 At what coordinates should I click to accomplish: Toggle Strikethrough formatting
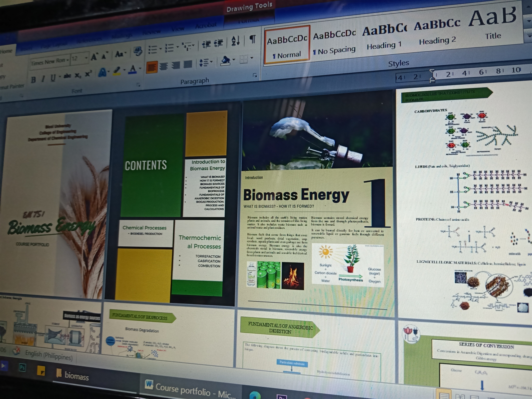click(67, 76)
